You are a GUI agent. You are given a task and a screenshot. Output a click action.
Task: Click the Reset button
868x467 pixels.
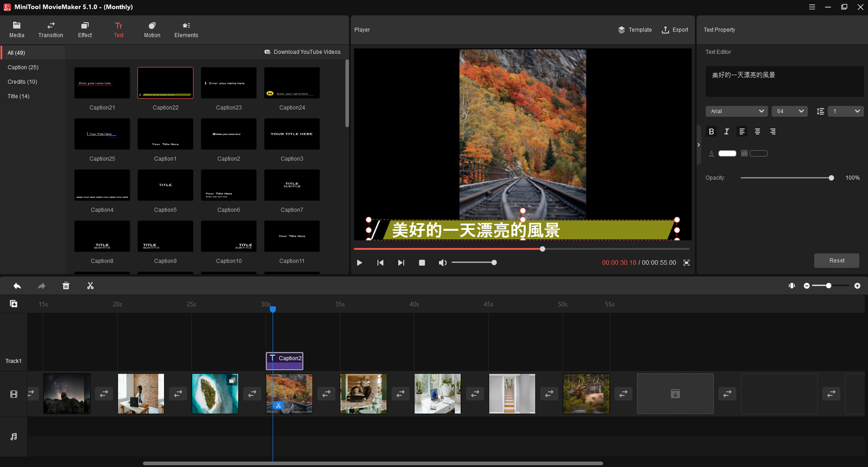point(837,261)
